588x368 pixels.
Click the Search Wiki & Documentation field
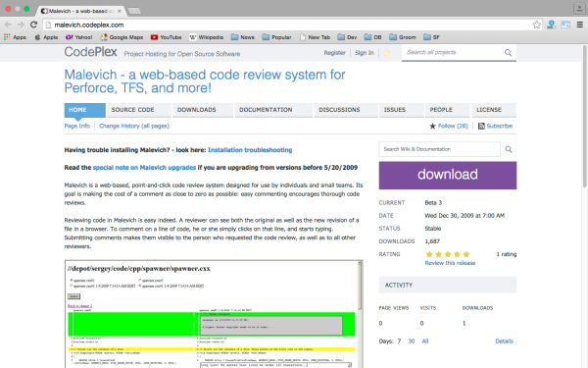click(439, 149)
